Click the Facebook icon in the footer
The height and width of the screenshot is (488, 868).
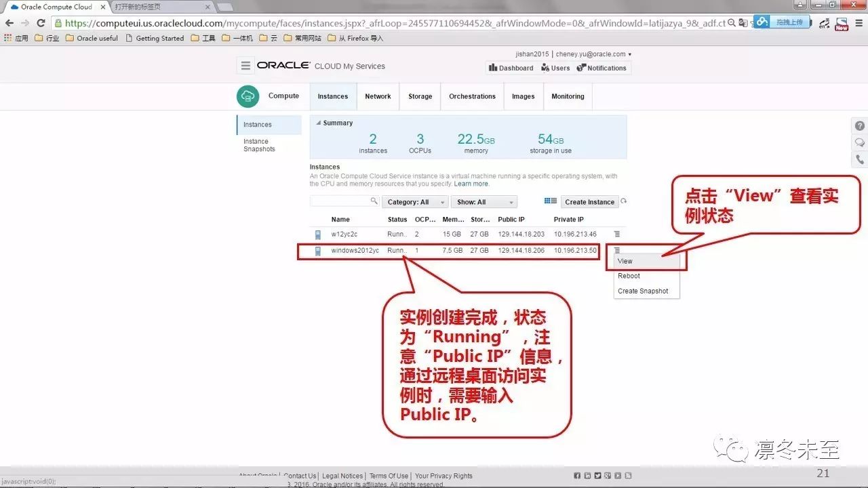pos(577,476)
